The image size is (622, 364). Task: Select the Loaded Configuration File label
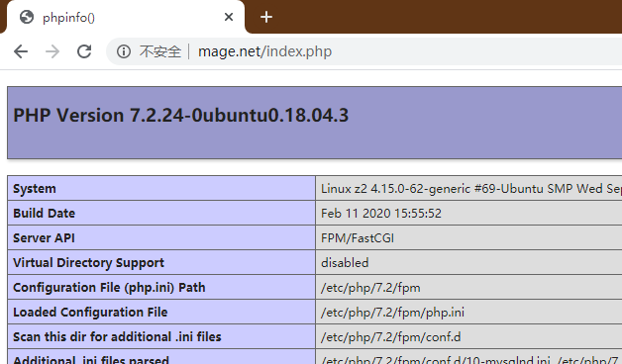point(90,313)
